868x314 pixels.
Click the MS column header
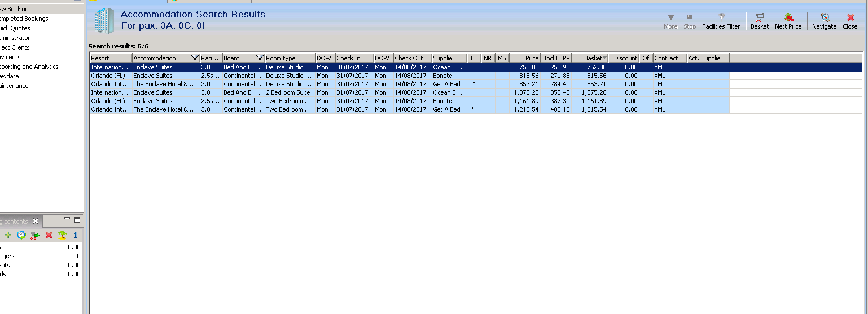[502, 58]
